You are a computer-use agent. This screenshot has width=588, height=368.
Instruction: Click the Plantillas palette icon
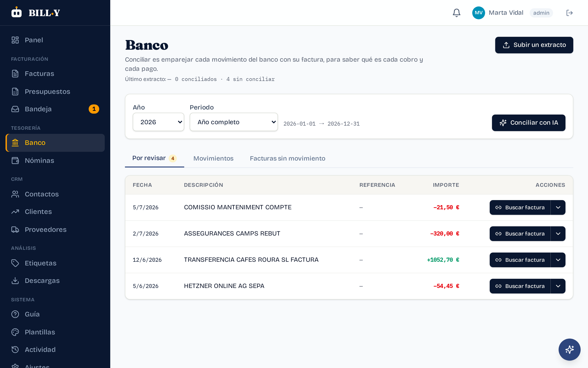pos(15,332)
